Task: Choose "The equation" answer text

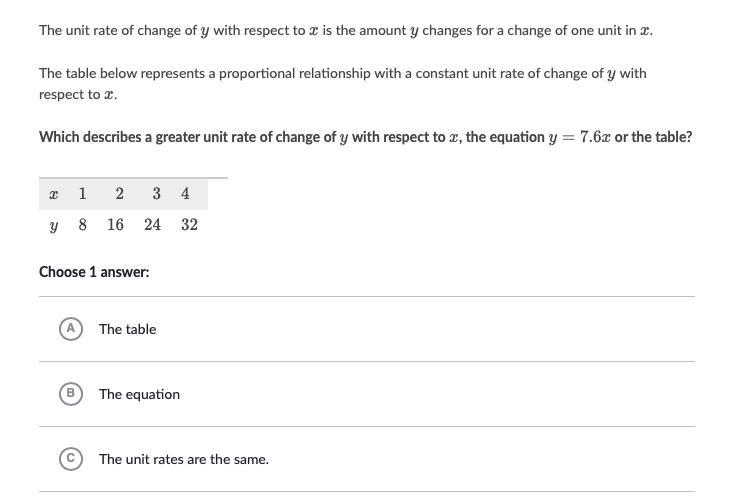Action: (139, 394)
